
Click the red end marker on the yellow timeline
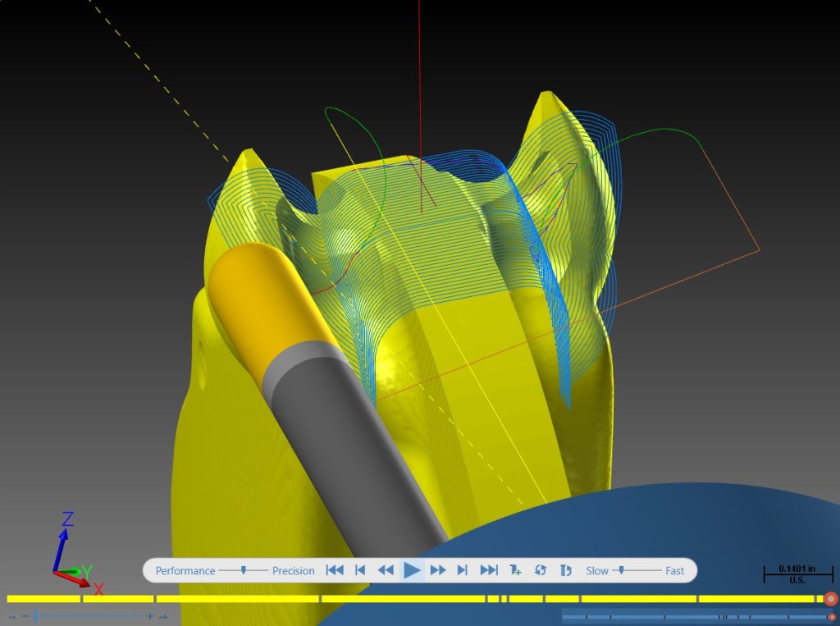(x=831, y=599)
